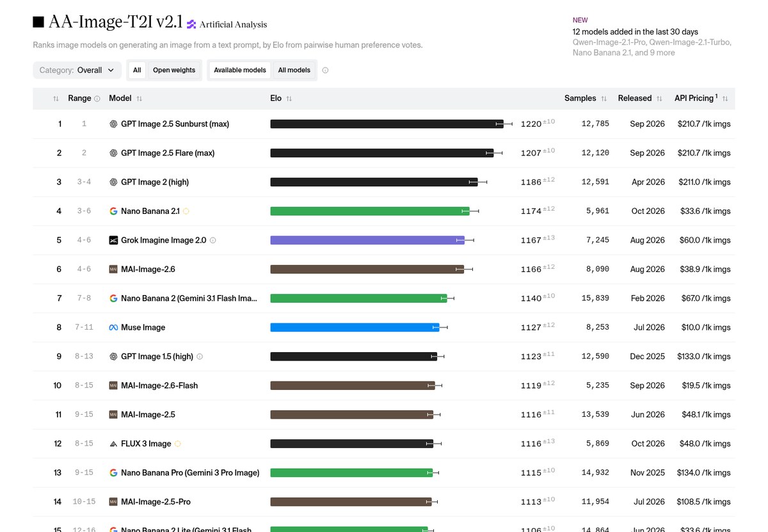Click the purple Grok Imagine Elo bar
This screenshot has width=768, height=532.
(367, 241)
